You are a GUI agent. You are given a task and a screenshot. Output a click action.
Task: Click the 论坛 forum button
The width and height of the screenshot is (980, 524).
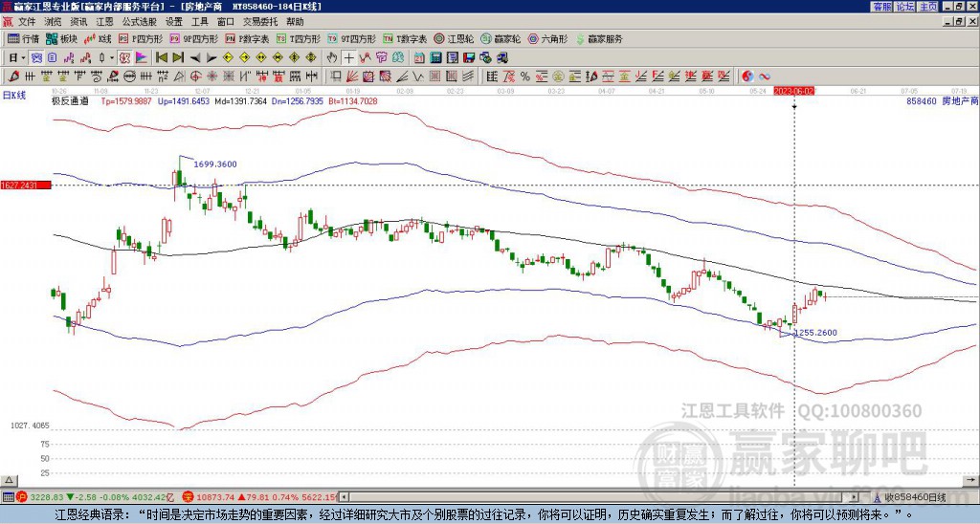[x=905, y=7]
